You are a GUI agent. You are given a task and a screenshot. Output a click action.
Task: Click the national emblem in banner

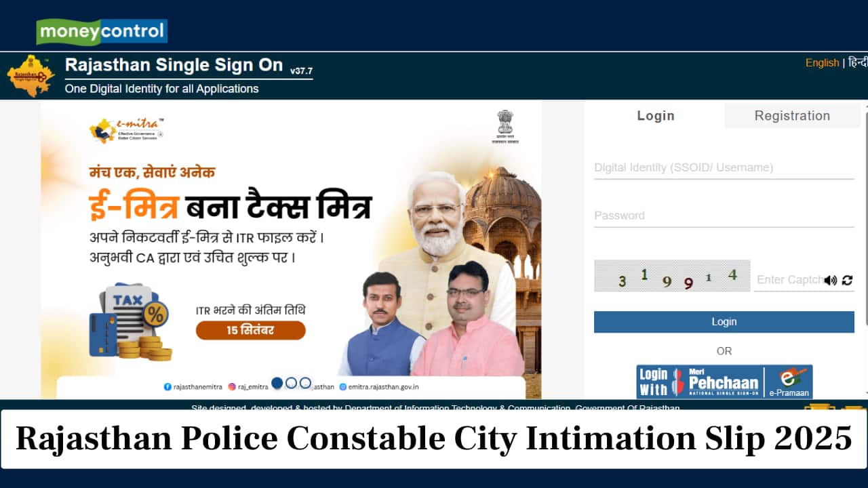(x=505, y=127)
